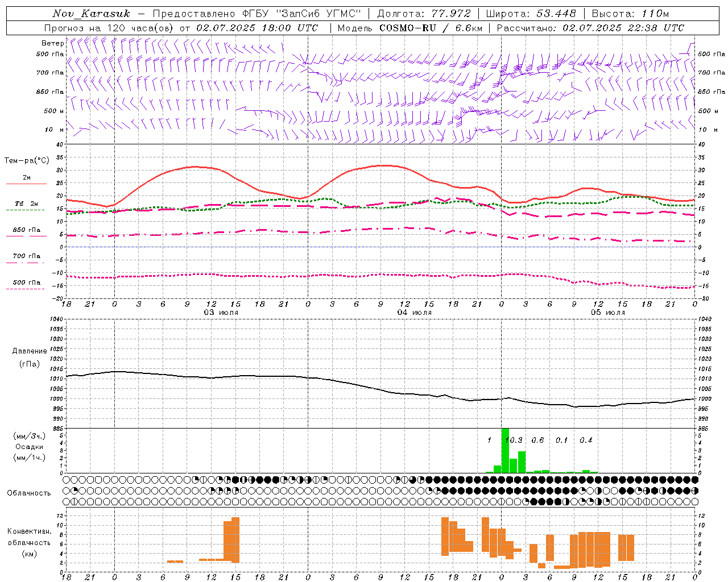Click the 700 гПа label on the left of the wind panel
The height and width of the screenshot is (582, 728).
(51, 73)
